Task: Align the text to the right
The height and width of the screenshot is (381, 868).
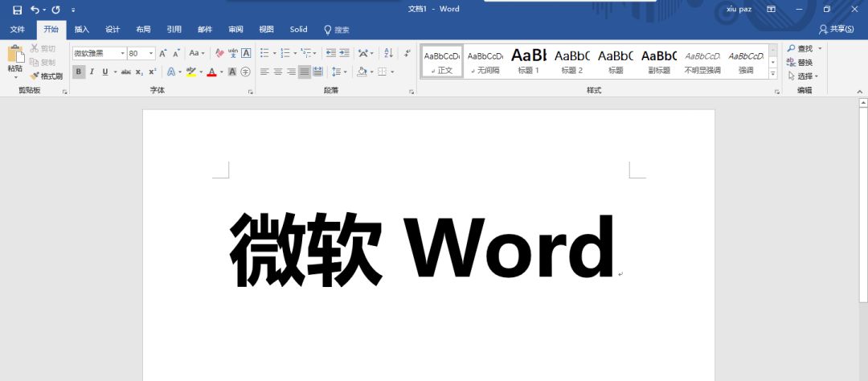Action: click(291, 72)
